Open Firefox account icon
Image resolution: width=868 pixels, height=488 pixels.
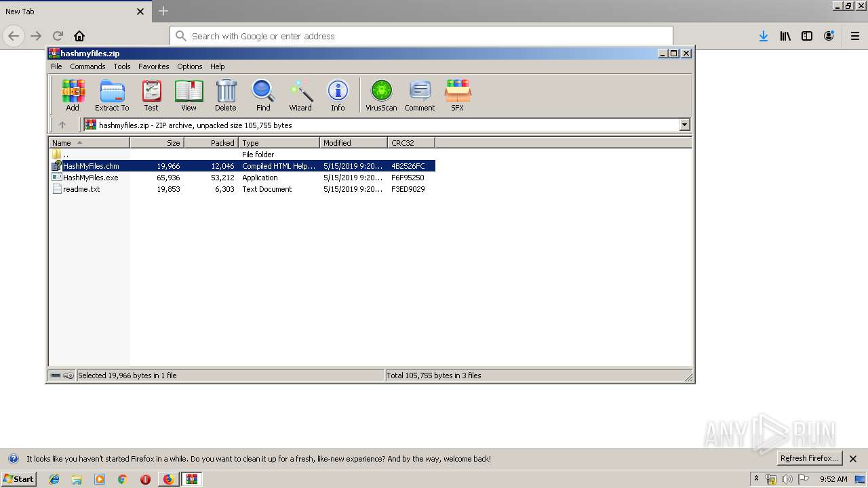point(829,36)
